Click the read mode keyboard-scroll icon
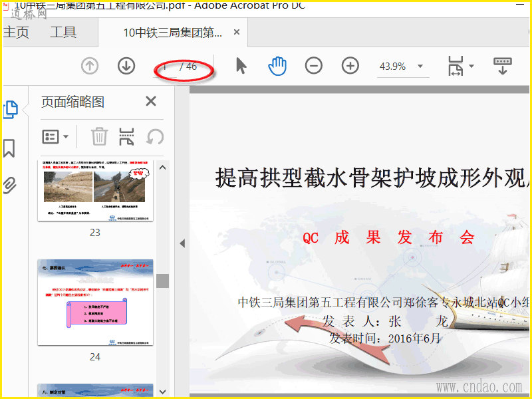The height and width of the screenshot is (399, 532). (x=503, y=66)
